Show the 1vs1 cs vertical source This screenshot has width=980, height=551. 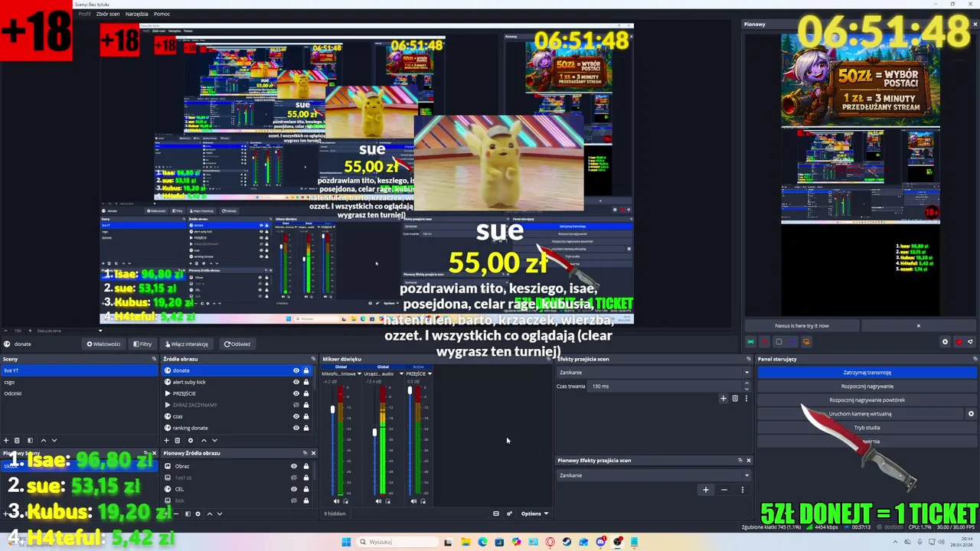(294, 478)
